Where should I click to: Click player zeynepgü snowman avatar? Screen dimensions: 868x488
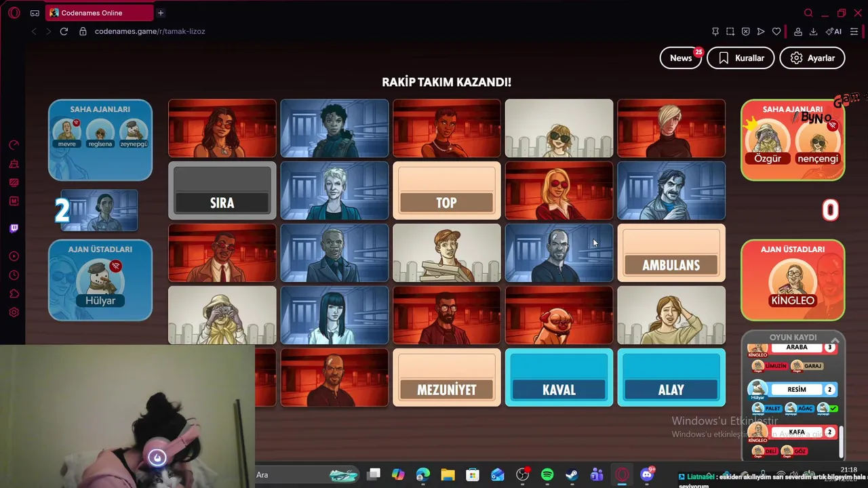click(x=134, y=134)
